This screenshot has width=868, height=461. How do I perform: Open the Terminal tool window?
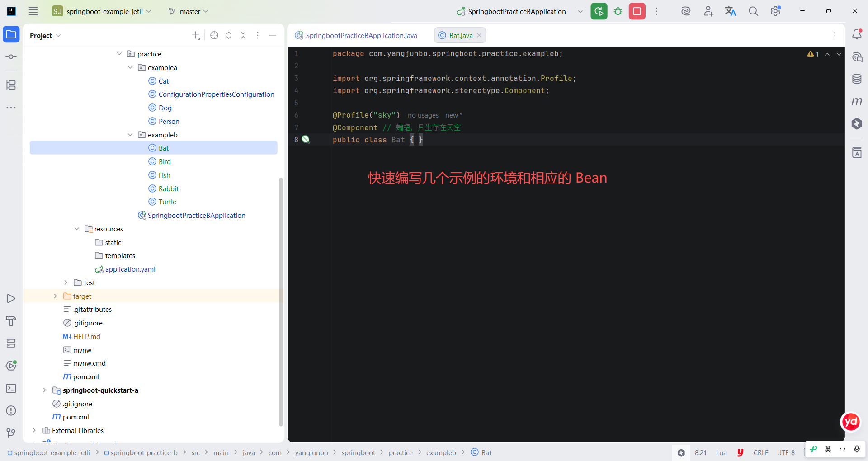pos(11,388)
